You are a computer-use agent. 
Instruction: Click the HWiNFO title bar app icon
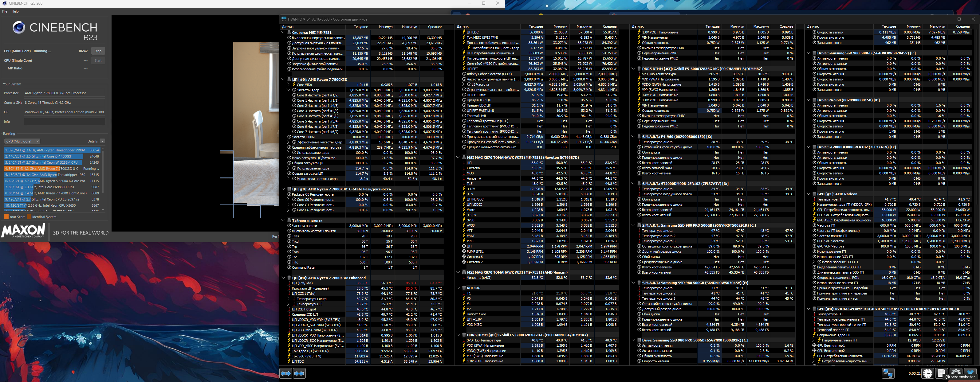284,19
